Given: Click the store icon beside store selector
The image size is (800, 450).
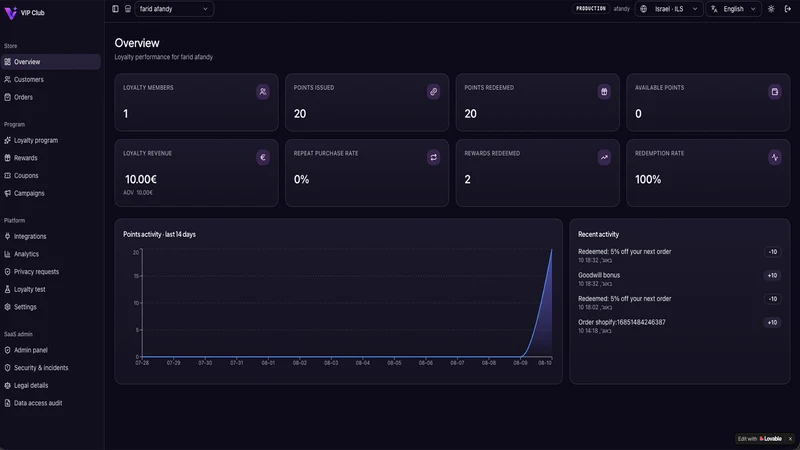Looking at the screenshot, I should (x=128, y=9).
